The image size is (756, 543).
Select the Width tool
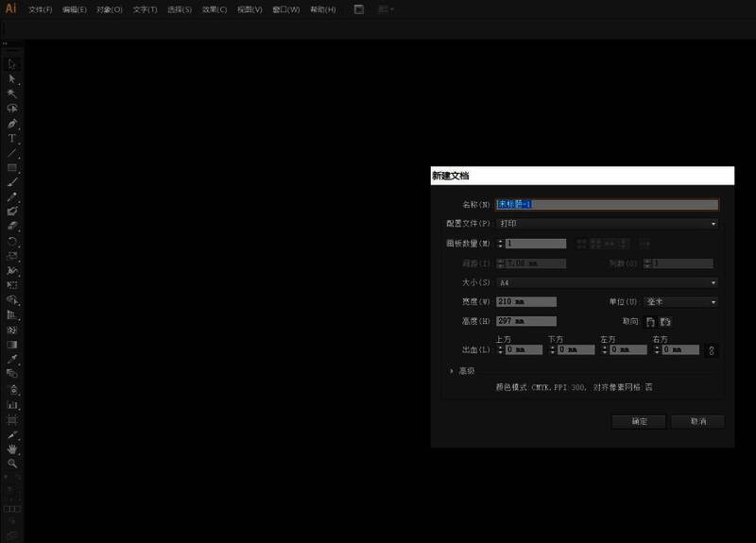click(x=12, y=270)
